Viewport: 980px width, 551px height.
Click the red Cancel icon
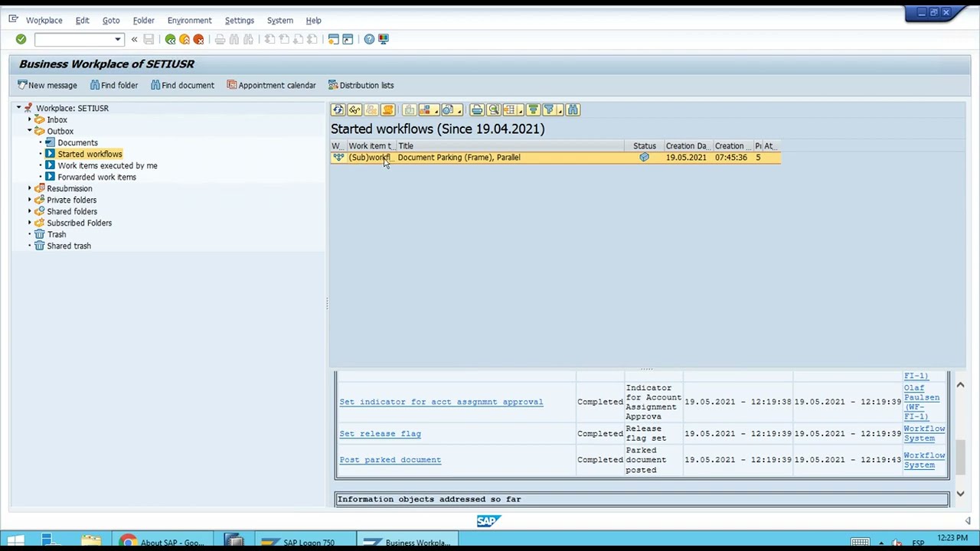199,39
